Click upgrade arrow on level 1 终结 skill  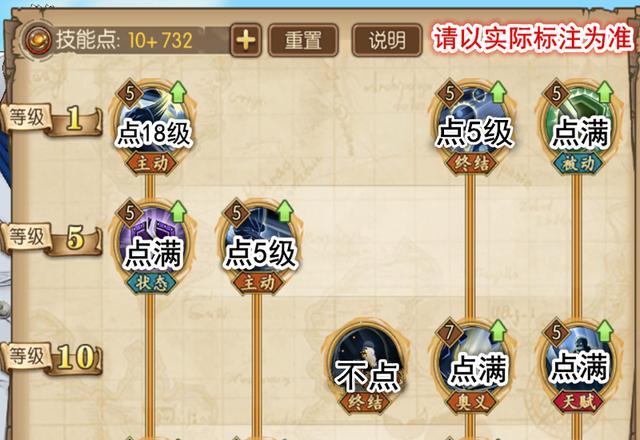click(498, 92)
